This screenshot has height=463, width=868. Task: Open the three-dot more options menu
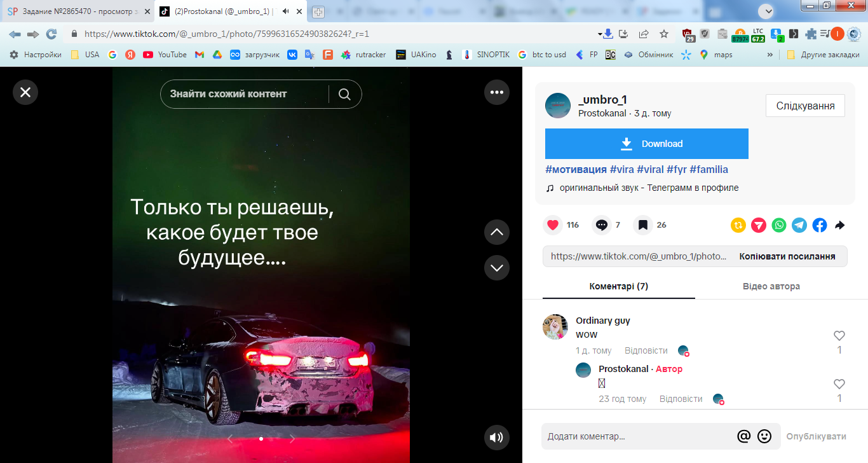click(x=497, y=92)
